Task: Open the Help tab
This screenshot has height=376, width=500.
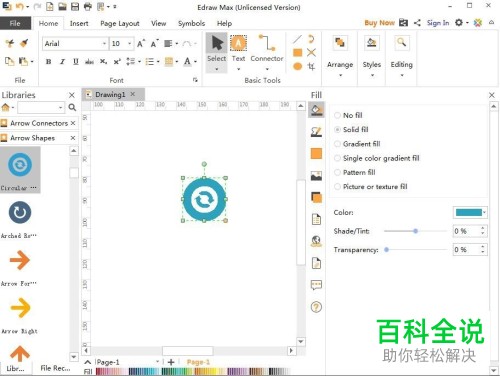Action: pos(224,23)
